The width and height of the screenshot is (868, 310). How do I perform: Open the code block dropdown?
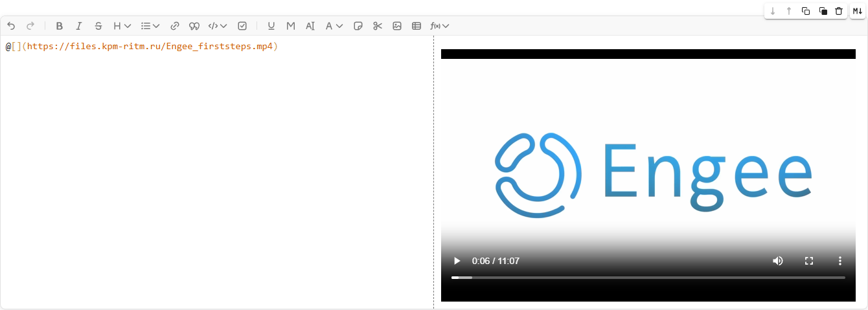(x=218, y=26)
